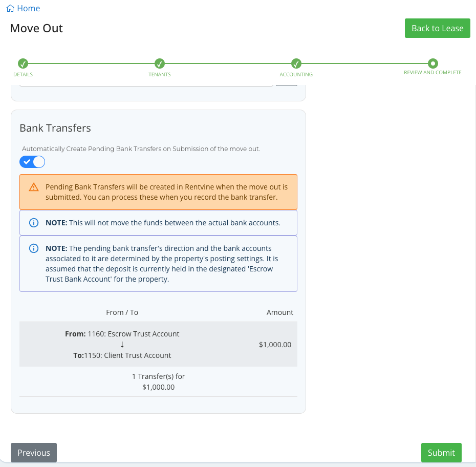Select the Escrow Trust Account transfer row
This screenshot has width=476, height=467.
click(159, 344)
